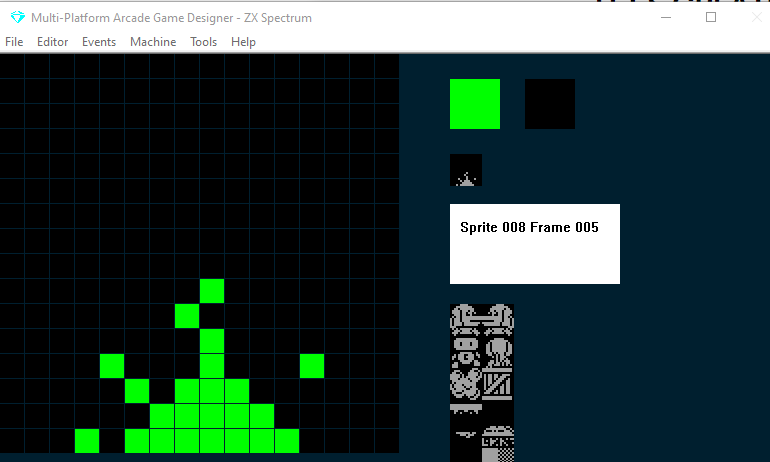The image size is (770, 462).
Task: Open the File menu
Action: 14,42
